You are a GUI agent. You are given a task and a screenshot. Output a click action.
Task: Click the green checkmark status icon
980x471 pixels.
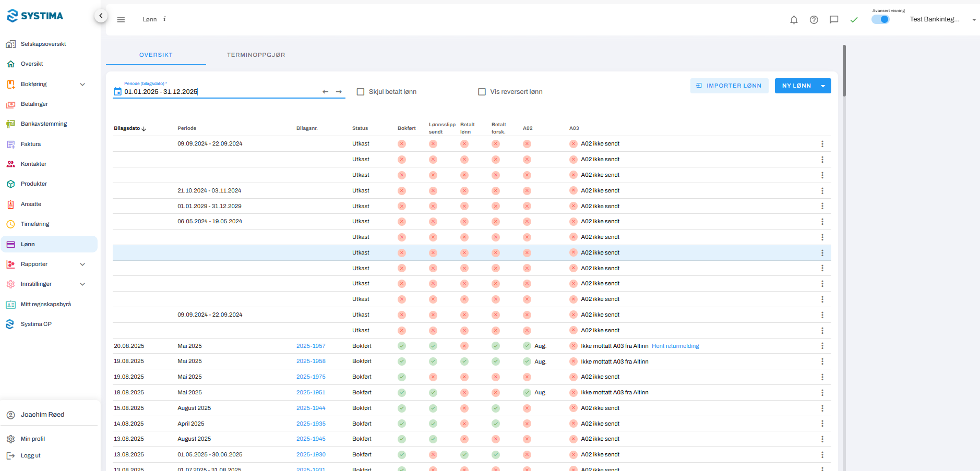(x=854, y=20)
